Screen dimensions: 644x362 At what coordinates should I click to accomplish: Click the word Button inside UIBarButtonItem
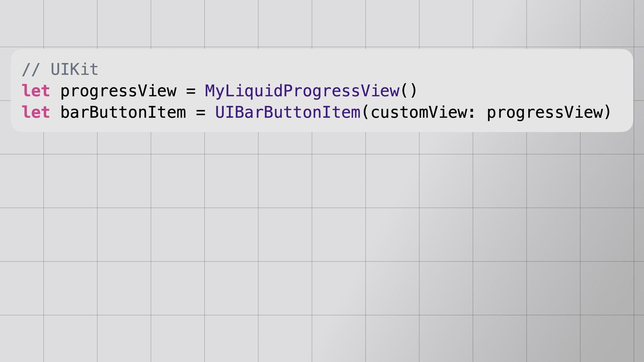(x=293, y=112)
